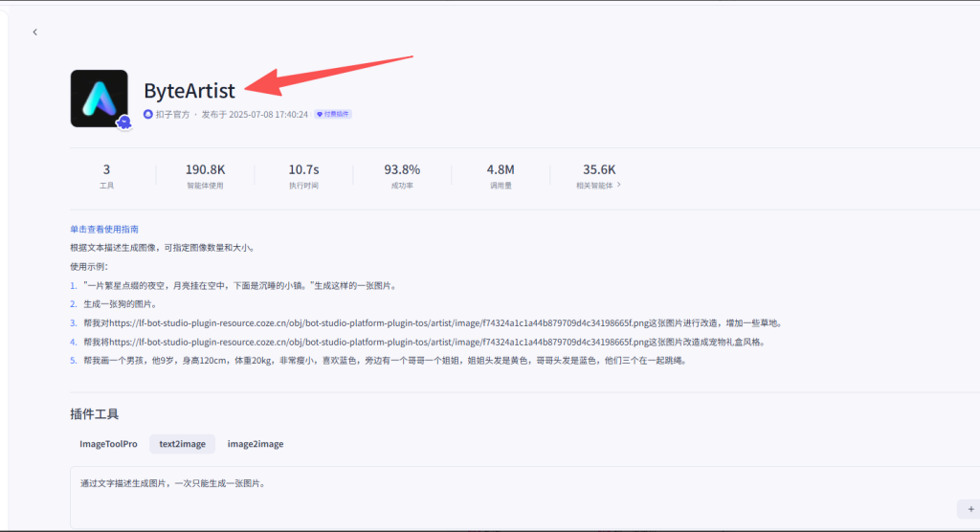Viewport: 980px width, 532px height.
Task: Click the 4.8M 调用量 stat
Action: [x=501, y=176]
